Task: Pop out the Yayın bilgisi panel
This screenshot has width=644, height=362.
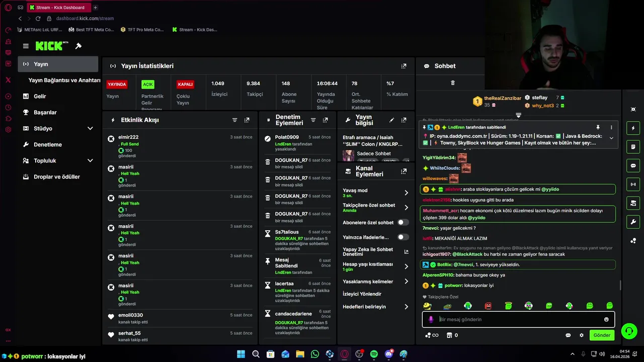Action: click(404, 120)
